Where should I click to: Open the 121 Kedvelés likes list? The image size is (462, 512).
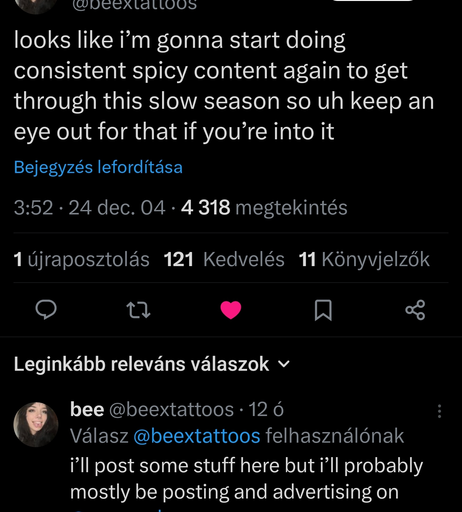pyautogui.click(x=224, y=259)
